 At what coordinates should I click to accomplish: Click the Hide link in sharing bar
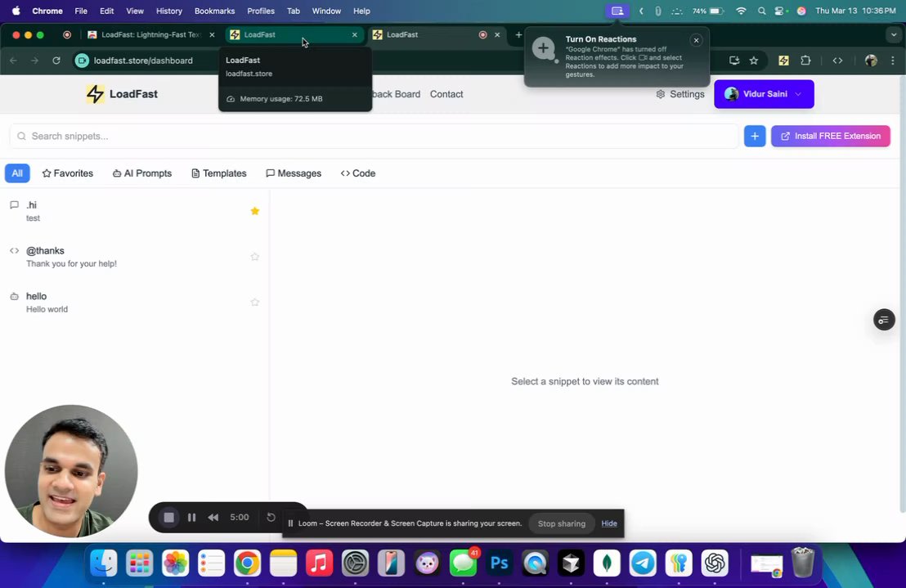(x=609, y=523)
